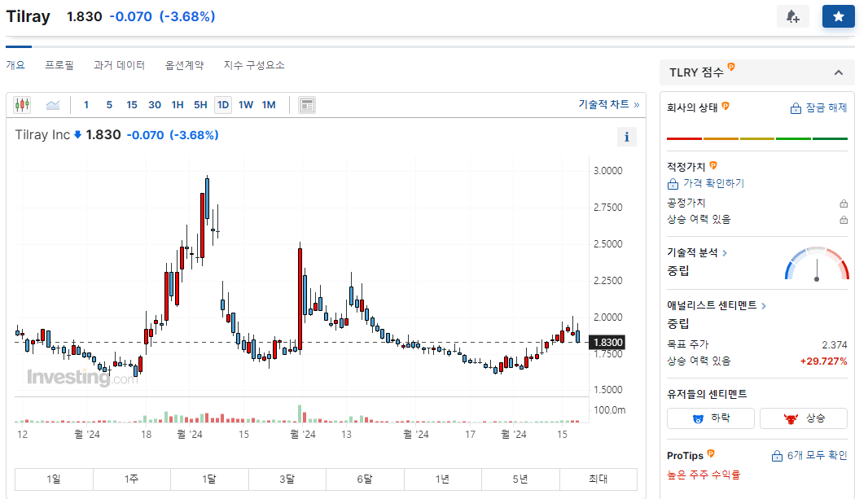Switch to candlestick chart type

click(x=22, y=104)
